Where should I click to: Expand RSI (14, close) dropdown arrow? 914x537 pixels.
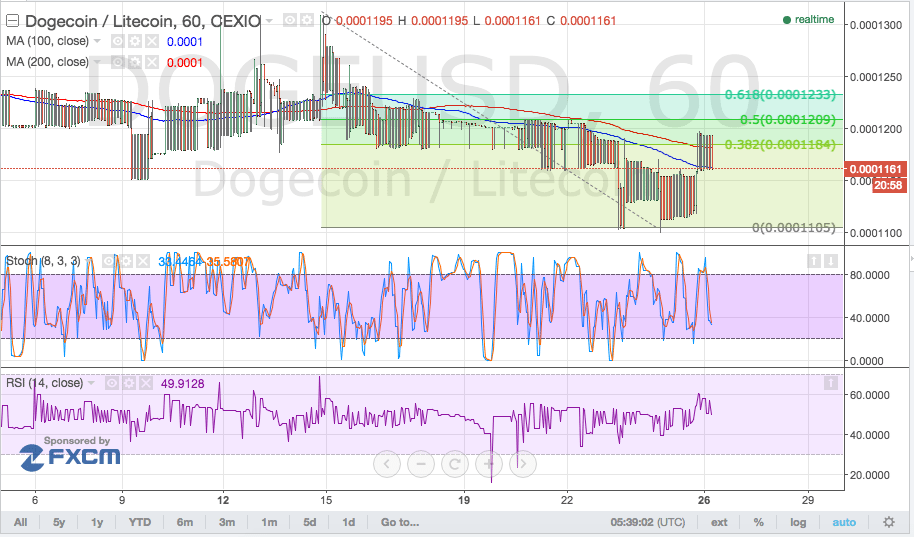[x=91, y=383]
